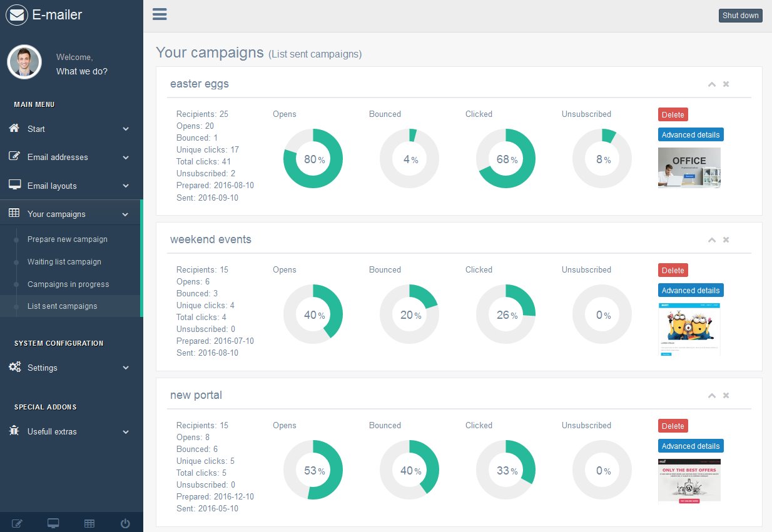This screenshot has width=772, height=532.
Task: Select Campaigns in progress
Action: (x=68, y=284)
